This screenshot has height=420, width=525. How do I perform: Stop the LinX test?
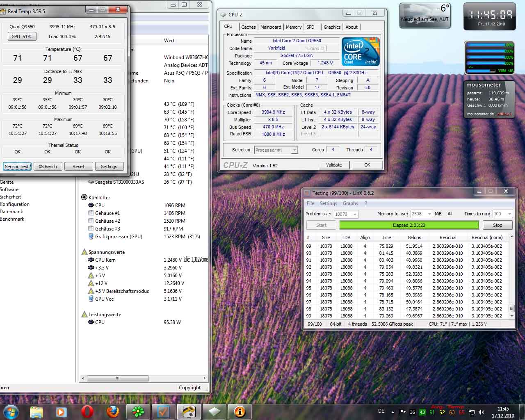click(497, 225)
